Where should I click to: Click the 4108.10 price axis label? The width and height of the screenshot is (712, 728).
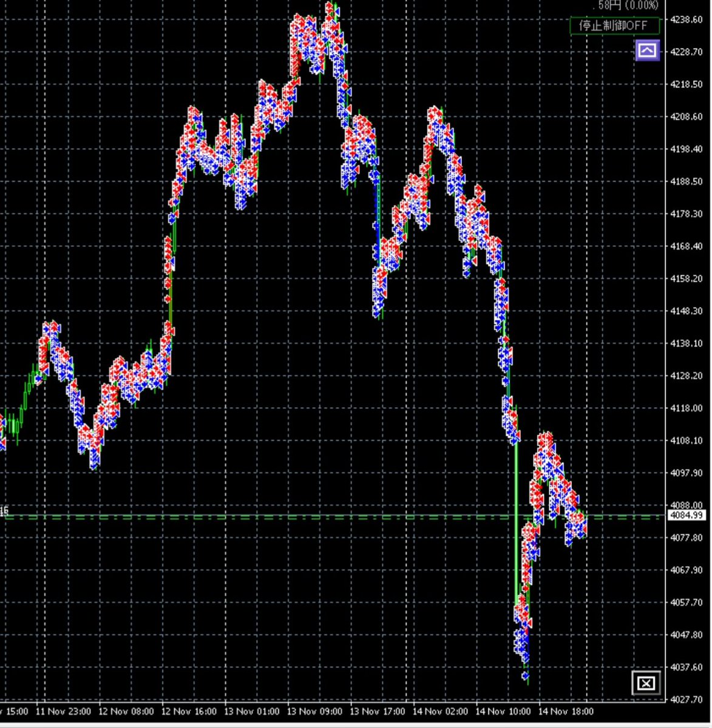click(687, 441)
